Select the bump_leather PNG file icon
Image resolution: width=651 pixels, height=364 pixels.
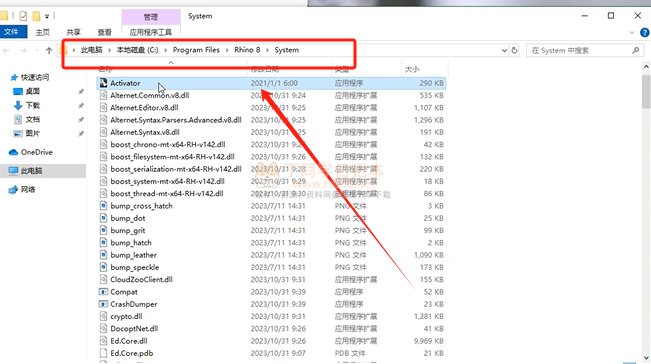pos(103,255)
